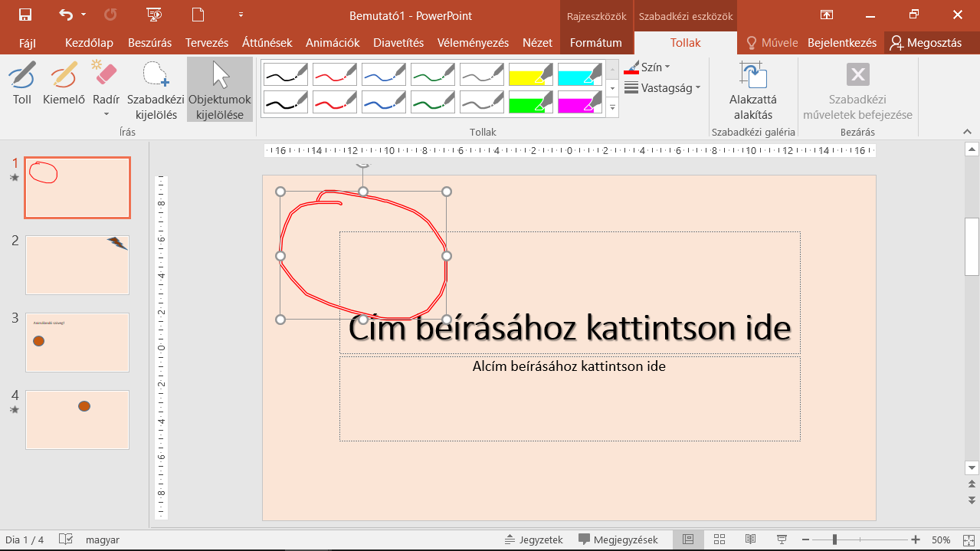The width and height of the screenshot is (980, 551).
Task: Open the Beszúrás ribbon tab
Action: 149,43
